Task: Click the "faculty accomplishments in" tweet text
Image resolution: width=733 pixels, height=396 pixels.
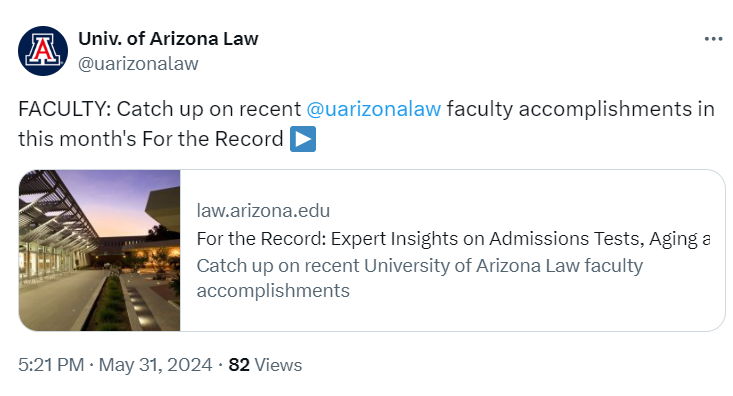Action: click(581, 109)
